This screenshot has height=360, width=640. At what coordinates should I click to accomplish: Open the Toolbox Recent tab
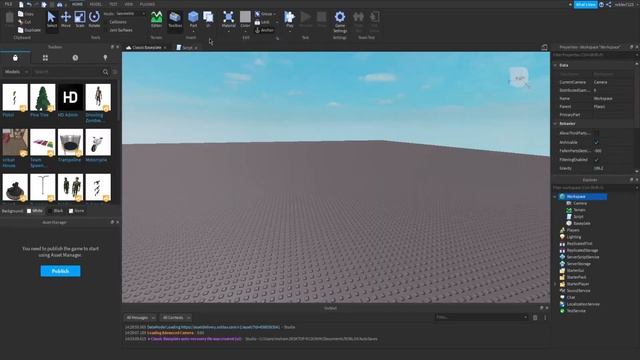[x=76, y=58]
